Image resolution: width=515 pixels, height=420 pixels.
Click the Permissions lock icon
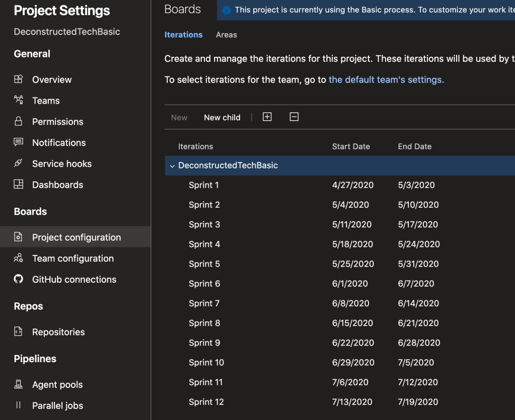(19, 121)
